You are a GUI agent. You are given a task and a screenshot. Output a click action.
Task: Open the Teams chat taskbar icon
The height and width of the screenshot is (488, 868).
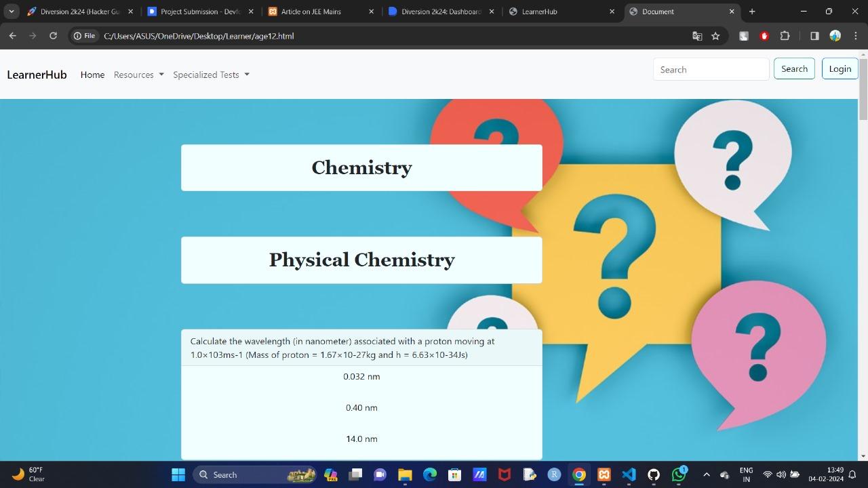(380, 474)
